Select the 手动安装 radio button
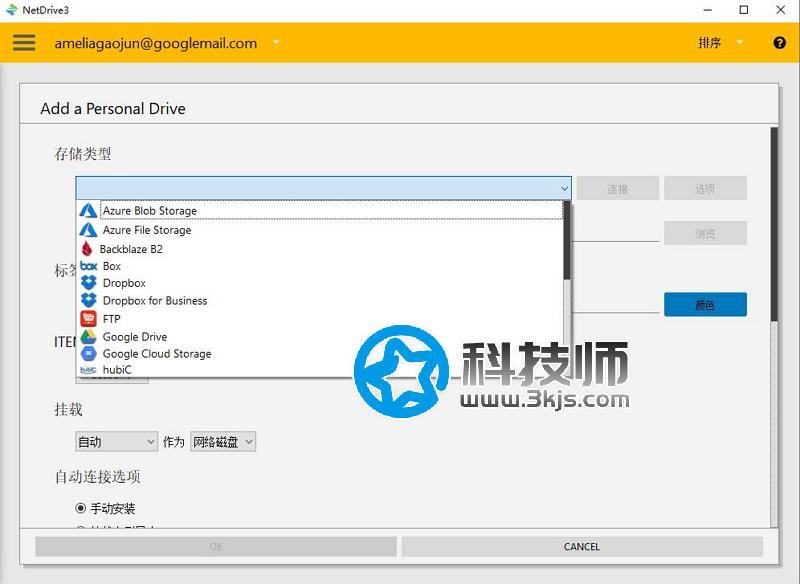Viewport: 800px width, 584px height. [x=82, y=508]
